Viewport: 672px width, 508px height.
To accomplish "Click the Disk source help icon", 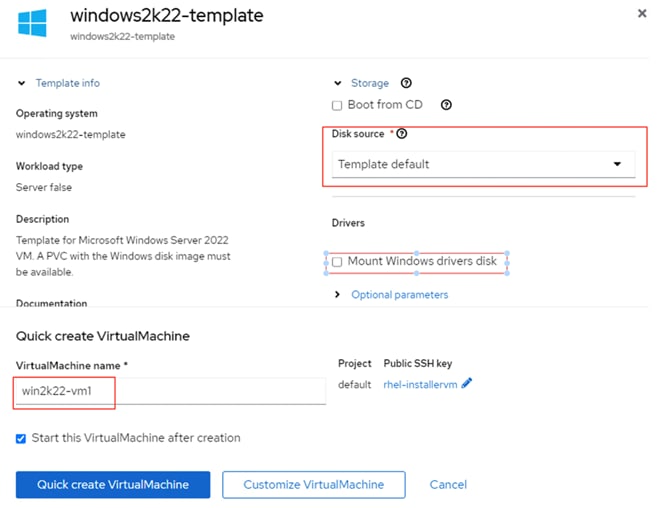I will click(x=403, y=134).
